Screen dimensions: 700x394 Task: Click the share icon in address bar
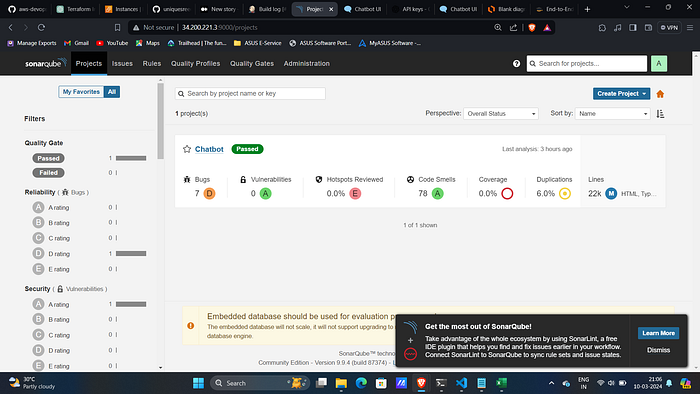click(x=513, y=28)
